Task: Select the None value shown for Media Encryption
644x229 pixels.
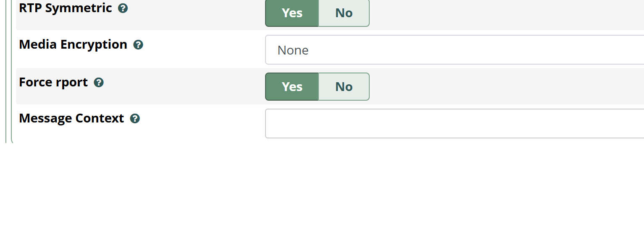Action: [293, 50]
